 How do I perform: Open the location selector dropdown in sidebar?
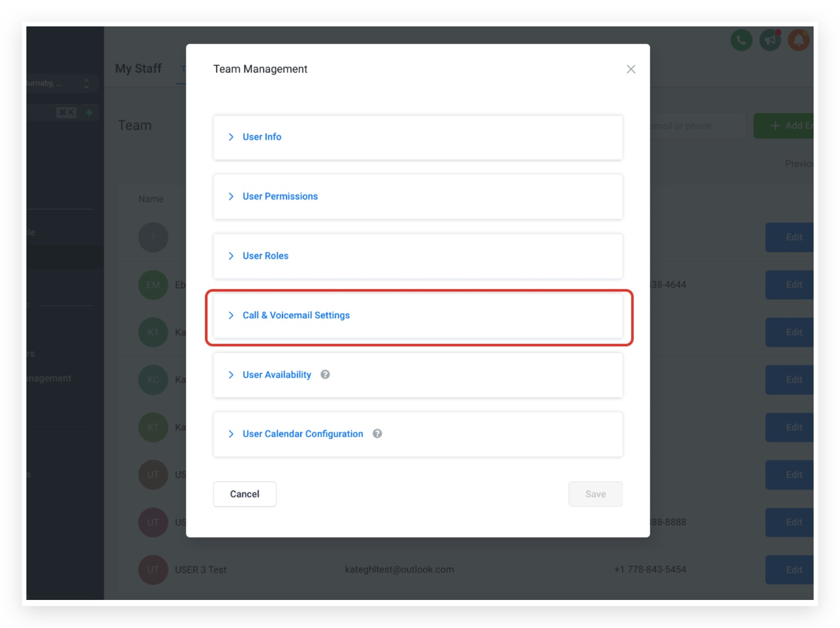(x=60, y=84)
